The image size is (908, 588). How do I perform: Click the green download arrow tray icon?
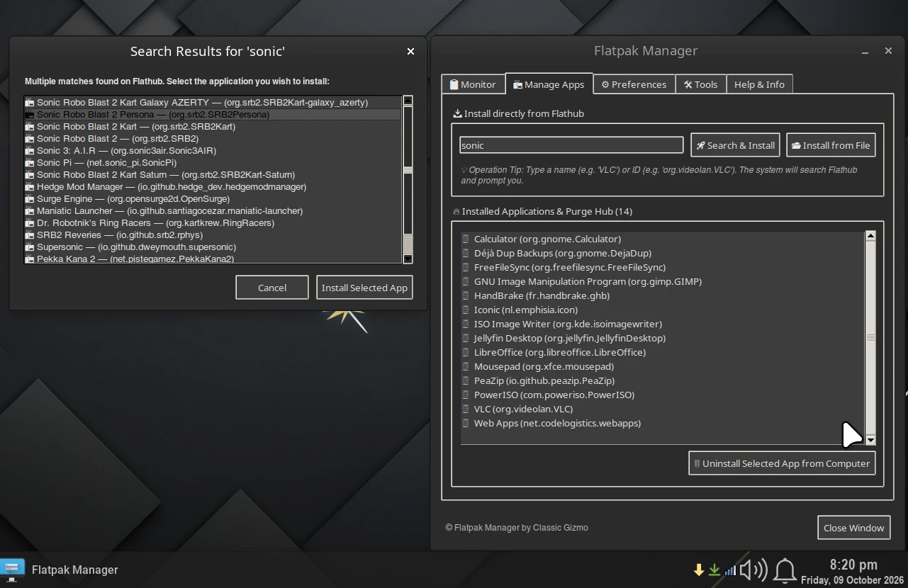click(714, 570)
